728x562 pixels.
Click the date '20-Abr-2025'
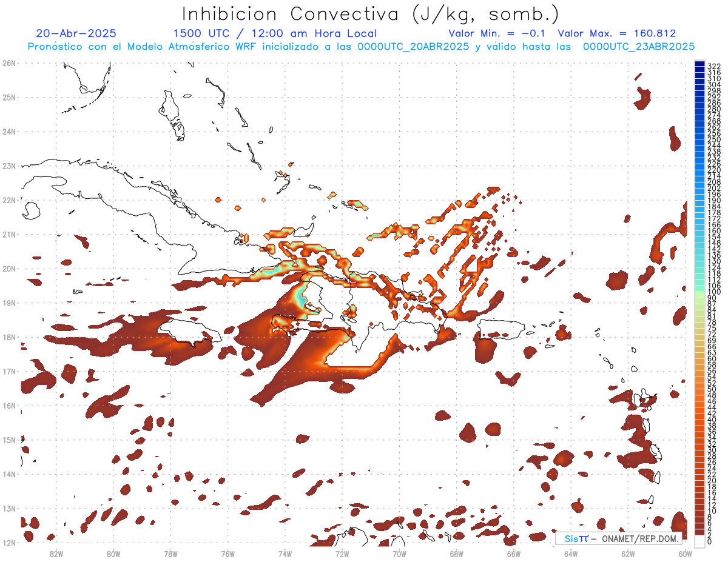[76, 33]
